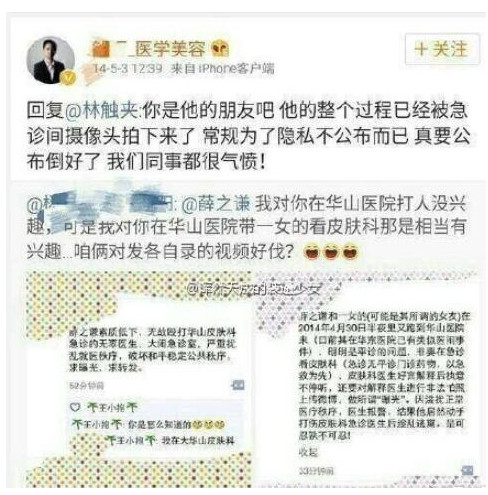
Task: Follow the user with +关注 button
Action: 442,49
